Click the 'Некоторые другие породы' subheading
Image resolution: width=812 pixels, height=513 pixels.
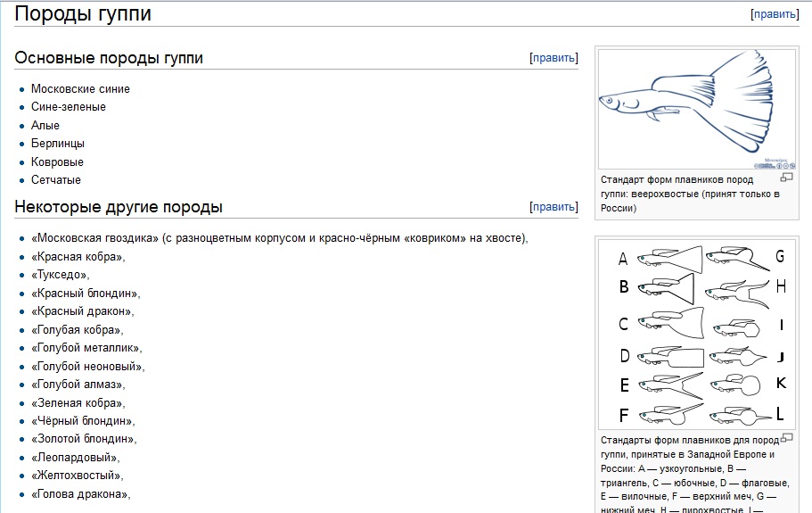click(x=119, y=207)
